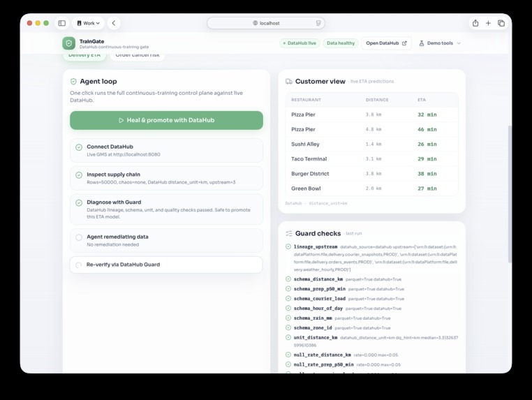The image size is (532, 400).
Task: Click Agent remediating data circle indicator
Action: (x=79, y=237)
